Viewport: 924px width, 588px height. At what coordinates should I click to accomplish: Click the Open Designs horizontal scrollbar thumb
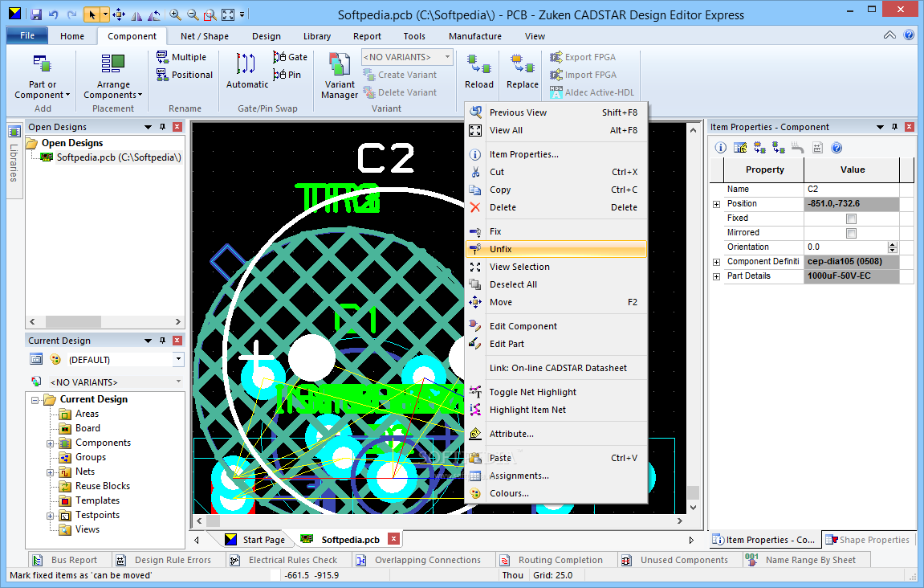[x=73, y=321]
